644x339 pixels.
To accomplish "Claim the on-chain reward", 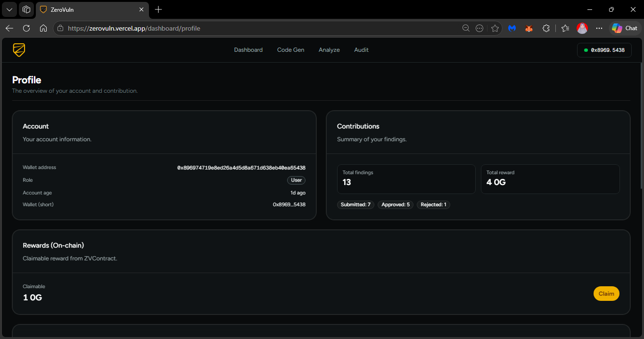I will pos(606,294).
